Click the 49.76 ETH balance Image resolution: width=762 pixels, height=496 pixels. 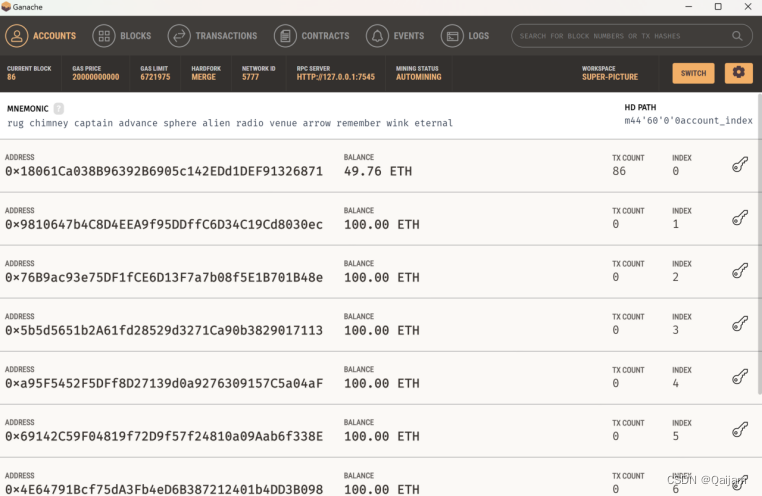378,171
